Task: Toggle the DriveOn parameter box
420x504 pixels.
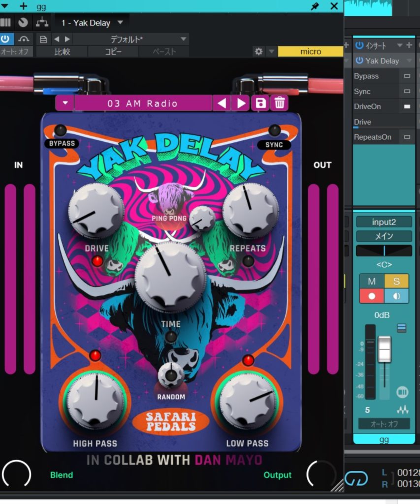Action: pos(407,106)
